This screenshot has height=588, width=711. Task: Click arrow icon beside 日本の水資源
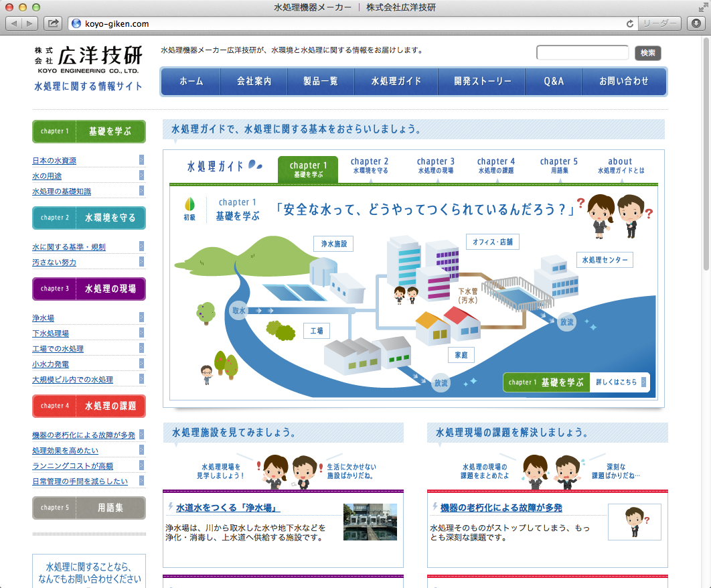click(x=142, y=159)
